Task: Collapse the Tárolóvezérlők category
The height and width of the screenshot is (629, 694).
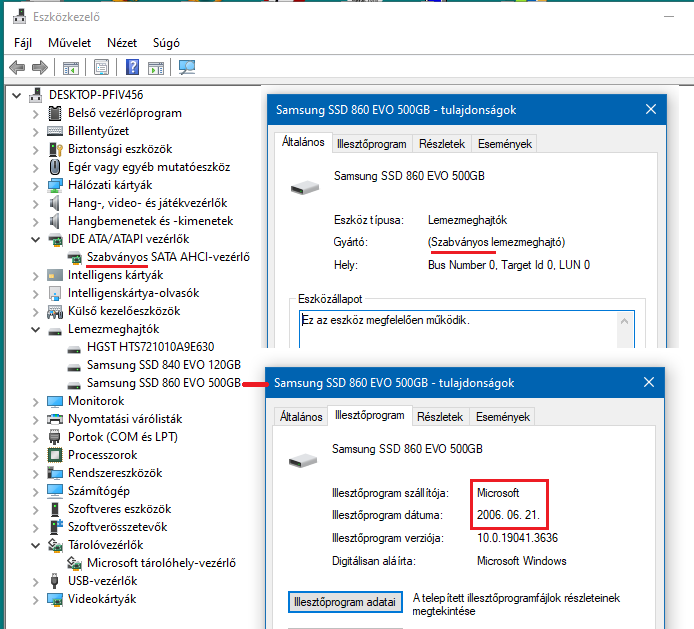Action: [x=35, y=545]
